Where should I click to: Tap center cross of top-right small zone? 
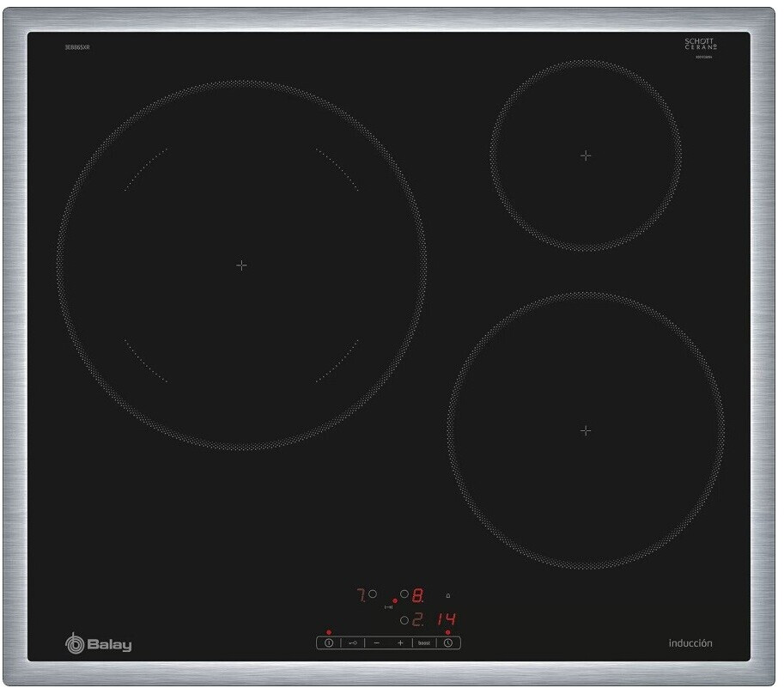pos(586,155)
